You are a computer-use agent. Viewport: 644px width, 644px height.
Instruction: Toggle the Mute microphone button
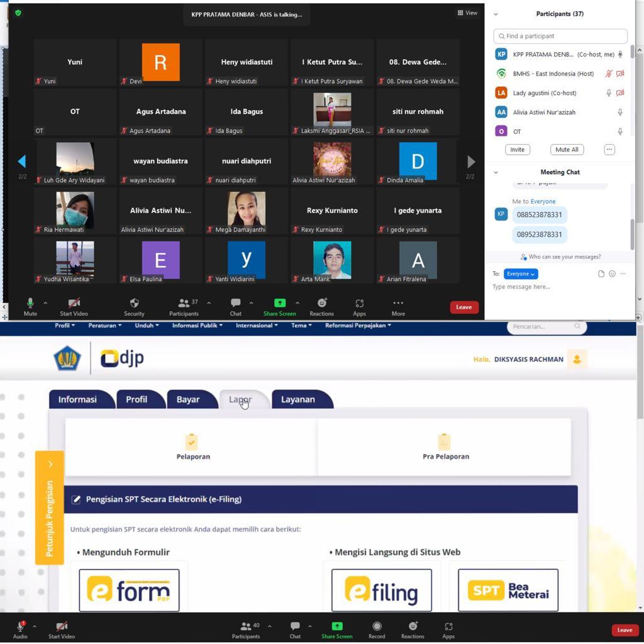click(x=30, y=303)
